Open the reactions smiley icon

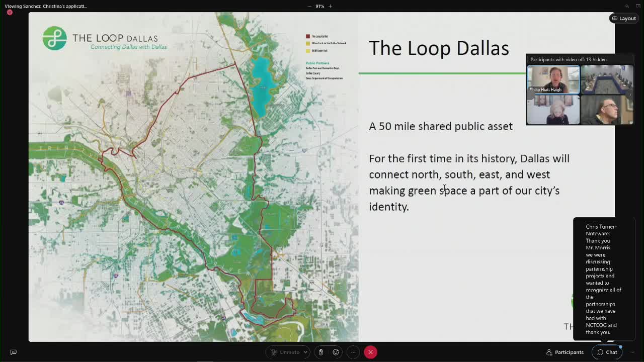pos(336,352)
